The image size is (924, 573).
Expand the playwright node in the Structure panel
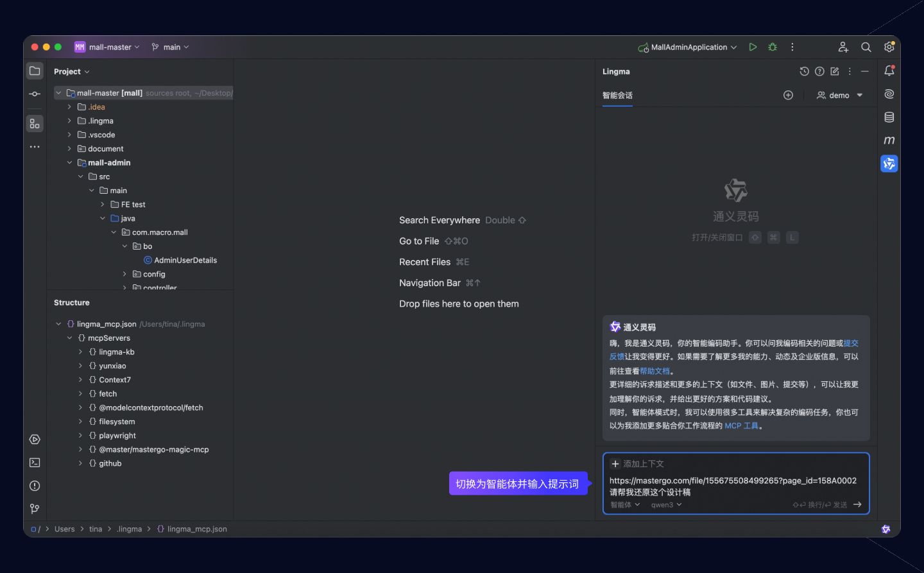tap(80, 436)
